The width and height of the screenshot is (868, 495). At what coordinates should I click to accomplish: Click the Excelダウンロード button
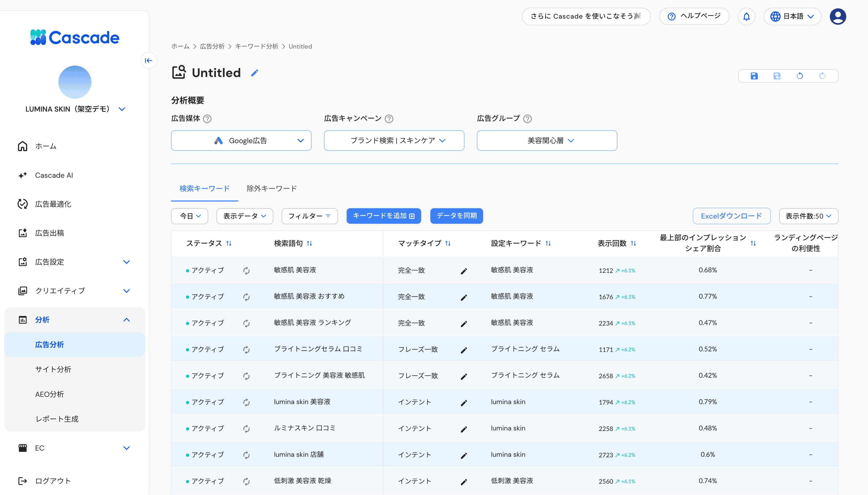[731, 216]
